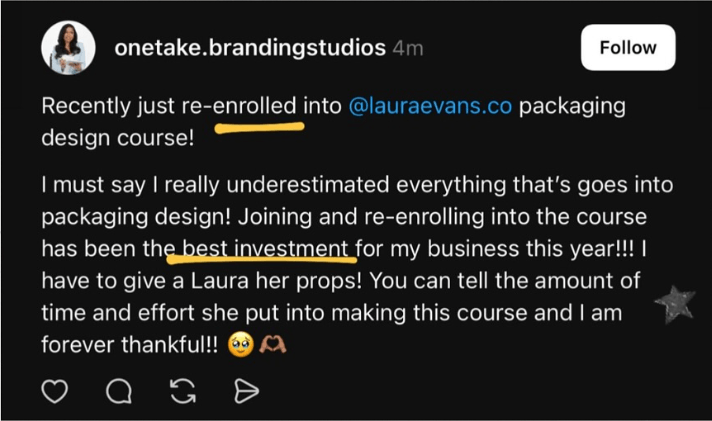Click the underlined phrase "best investment"
This screenshot has height=421, width=712.
coord(264,247)
